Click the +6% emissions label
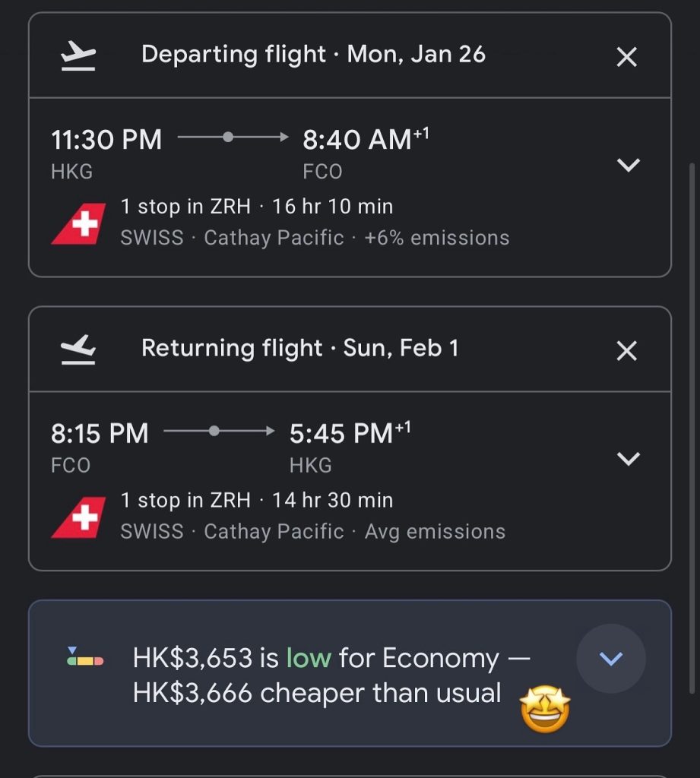700x778 pixels. point(437,238)
